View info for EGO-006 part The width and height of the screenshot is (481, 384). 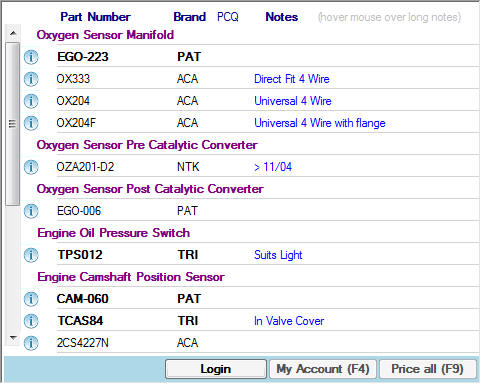[31, 211]
